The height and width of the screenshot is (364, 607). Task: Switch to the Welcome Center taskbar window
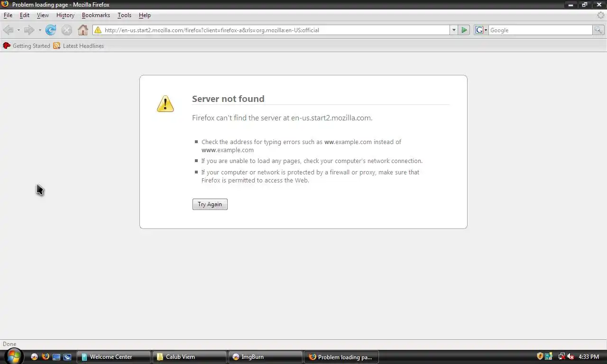coord(114,357)
